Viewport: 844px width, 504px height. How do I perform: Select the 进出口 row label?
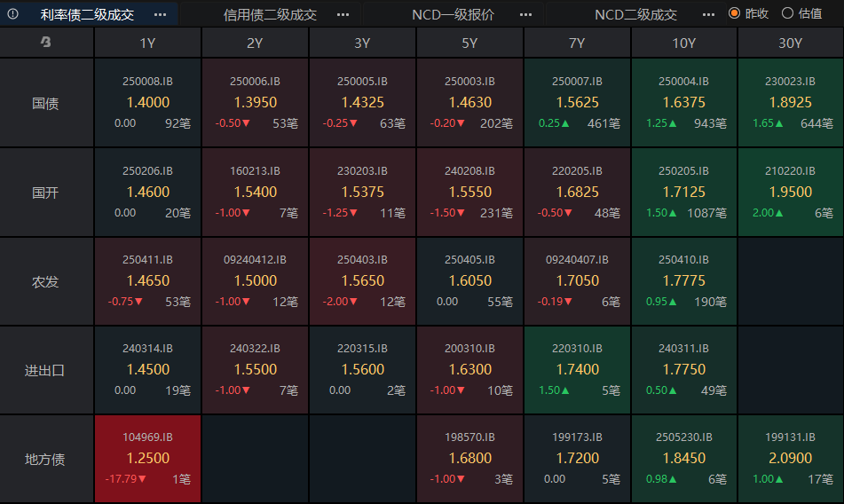46,370
